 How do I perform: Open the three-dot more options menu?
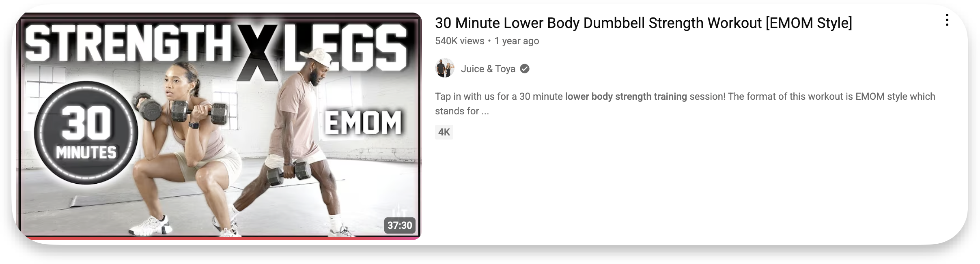(x=947, y=20)
